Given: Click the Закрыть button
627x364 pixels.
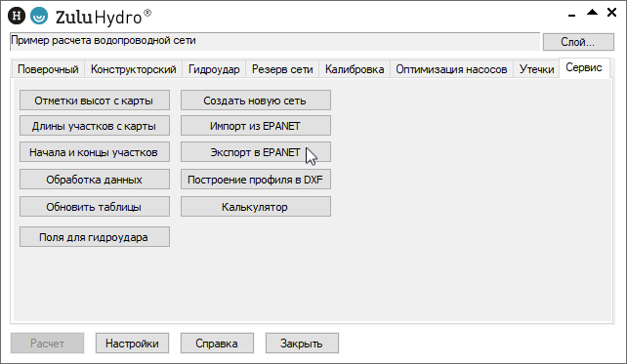Looking at the screenshot, I should coord(302,344).
